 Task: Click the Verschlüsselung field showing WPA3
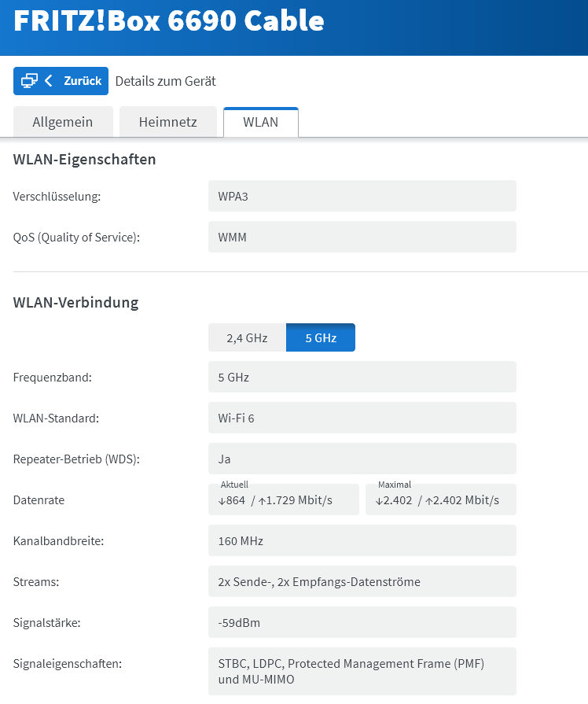tap(362, 196)
